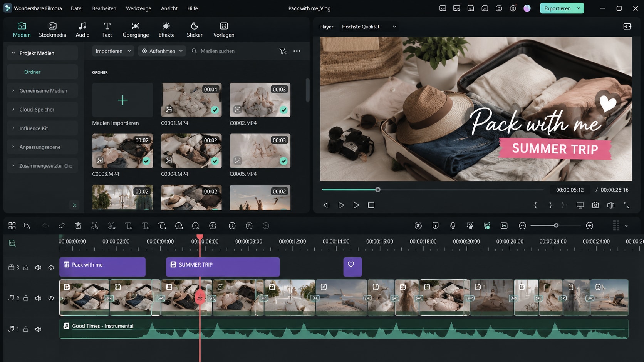Image resolution: width=644 pixels, height=362 pixels.
Task: Open the Stockmedia tab
Action: (x=52, y=30)
